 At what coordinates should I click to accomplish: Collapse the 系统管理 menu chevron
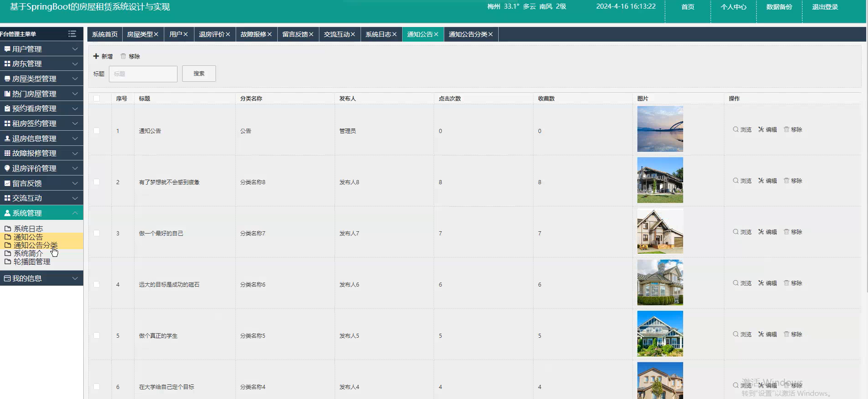tap(75, 213)
